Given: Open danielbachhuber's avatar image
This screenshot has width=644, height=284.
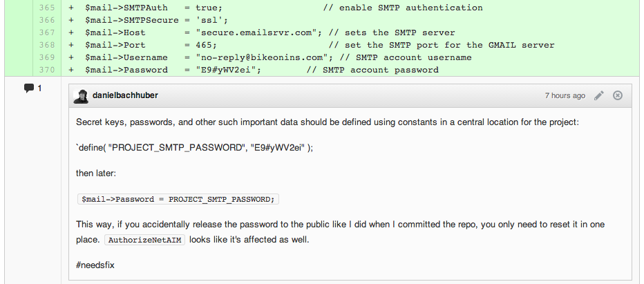Looking at the screenshot, I should [x=80, y=96].
